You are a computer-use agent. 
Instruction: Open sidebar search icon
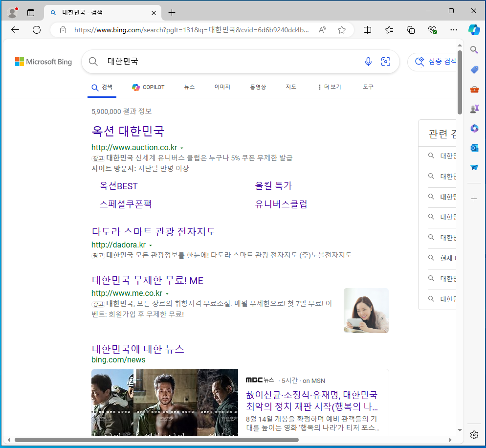[474, 49]
